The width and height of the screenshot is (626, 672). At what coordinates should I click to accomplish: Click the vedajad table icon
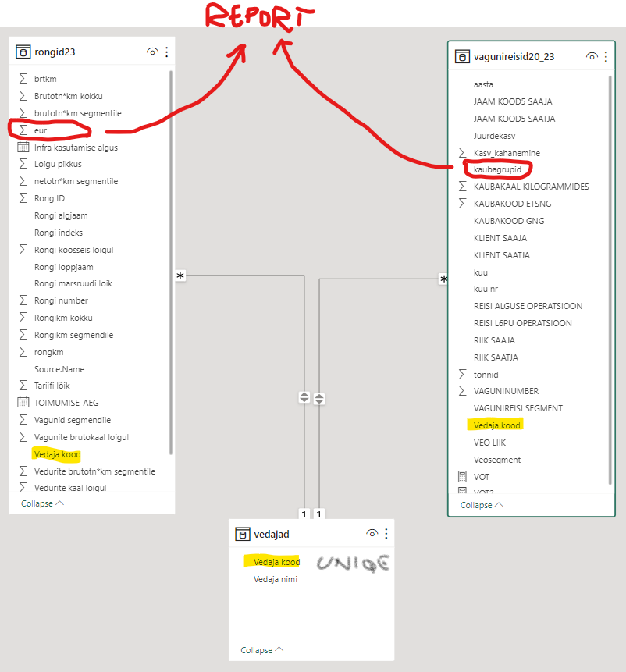(x=243, y=534)
